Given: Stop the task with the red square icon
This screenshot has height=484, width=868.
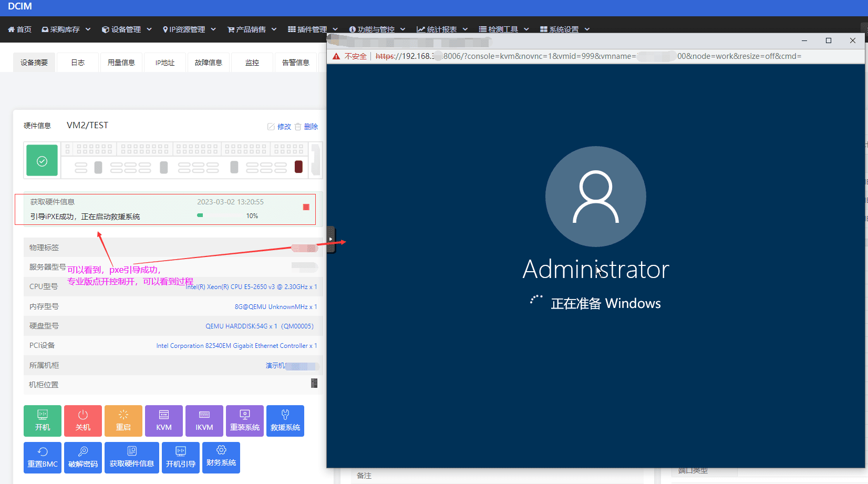Looking at the screenshot, I should tap(306, 207).
